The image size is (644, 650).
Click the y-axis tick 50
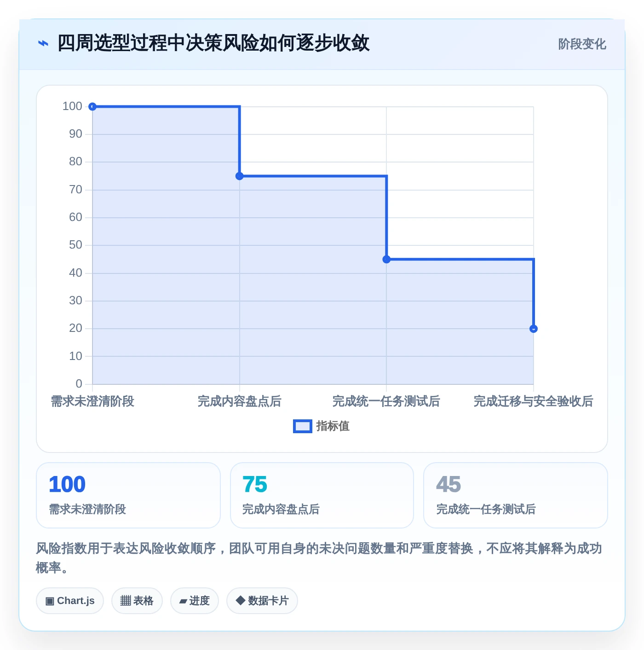coord(75,245)
